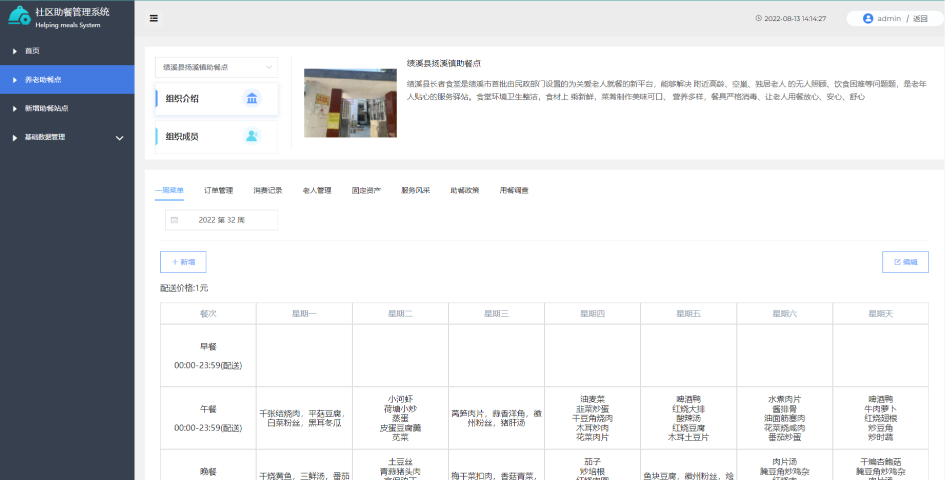The image size is (945, 480).
Task: Click the person icon beside 组织成员
Action: click(251, 136)
